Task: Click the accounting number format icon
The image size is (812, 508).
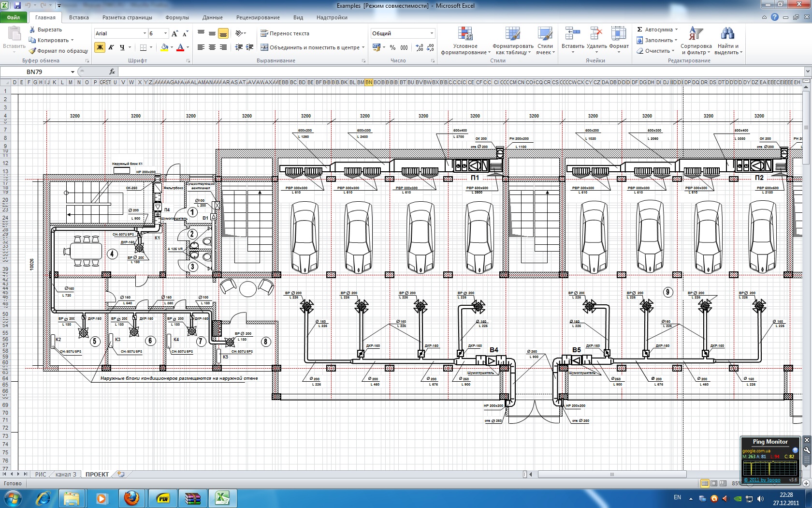Action: click(x=377, y=47)
